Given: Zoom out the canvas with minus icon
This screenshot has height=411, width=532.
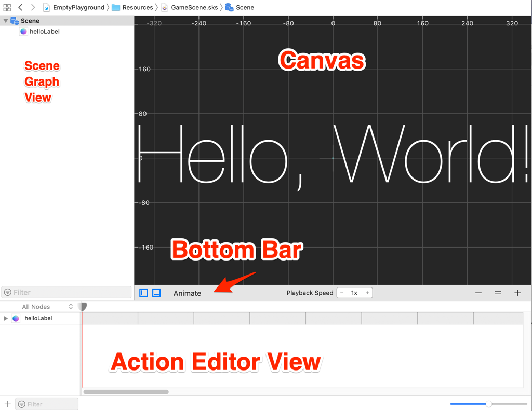Looking at the screenshot, I should pos(478,293).
